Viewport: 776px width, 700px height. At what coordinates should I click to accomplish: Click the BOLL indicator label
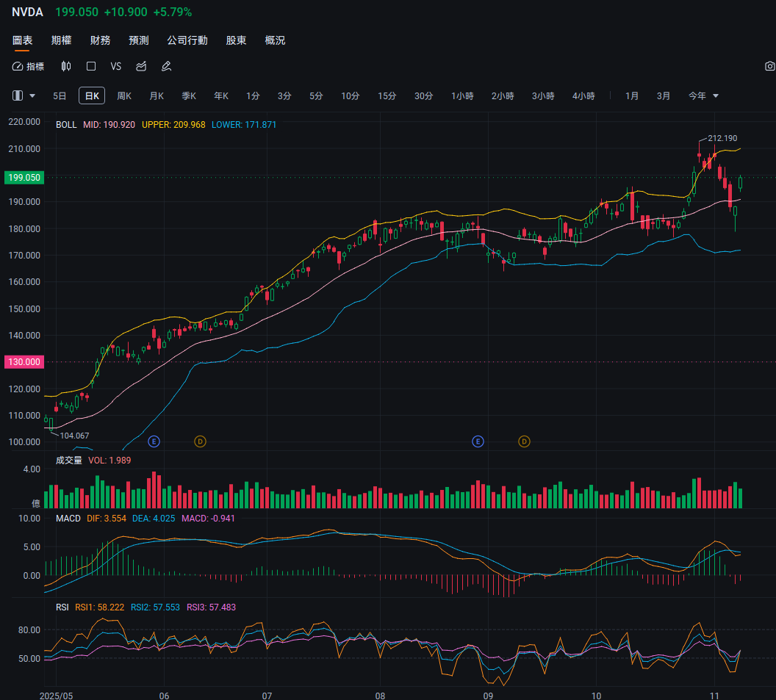[x=66, y=125]
